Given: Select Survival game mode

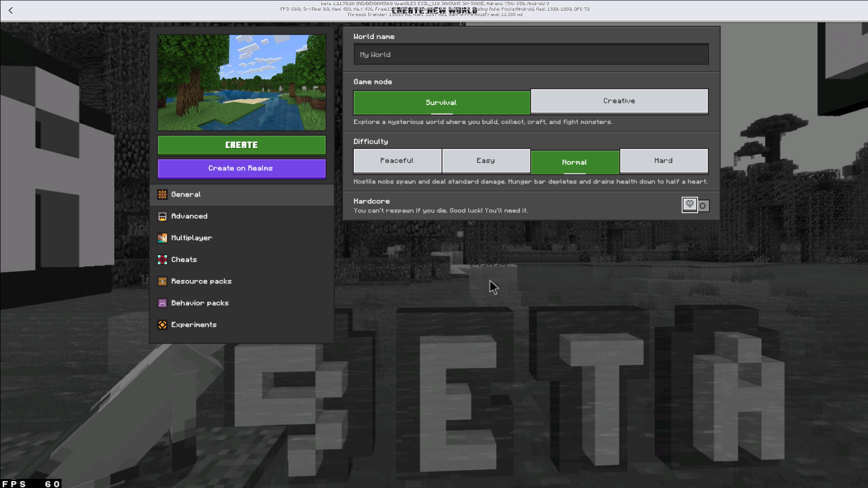Looking at the screenshot, I should coord(442,102).
